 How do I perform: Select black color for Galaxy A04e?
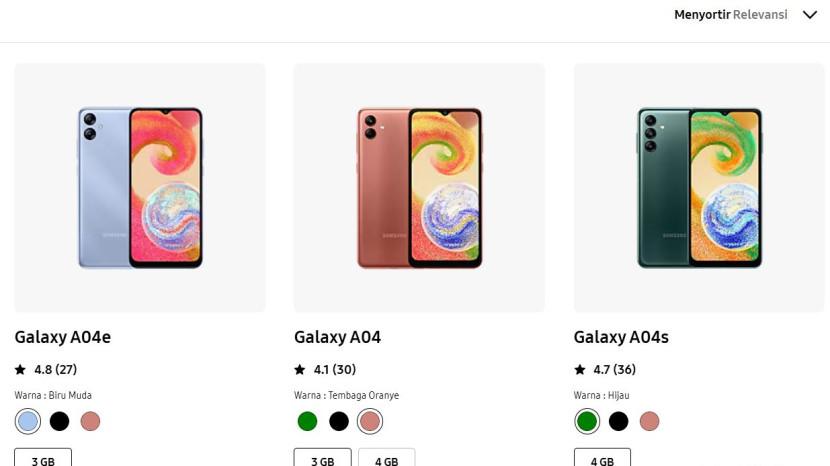(59, 421)
